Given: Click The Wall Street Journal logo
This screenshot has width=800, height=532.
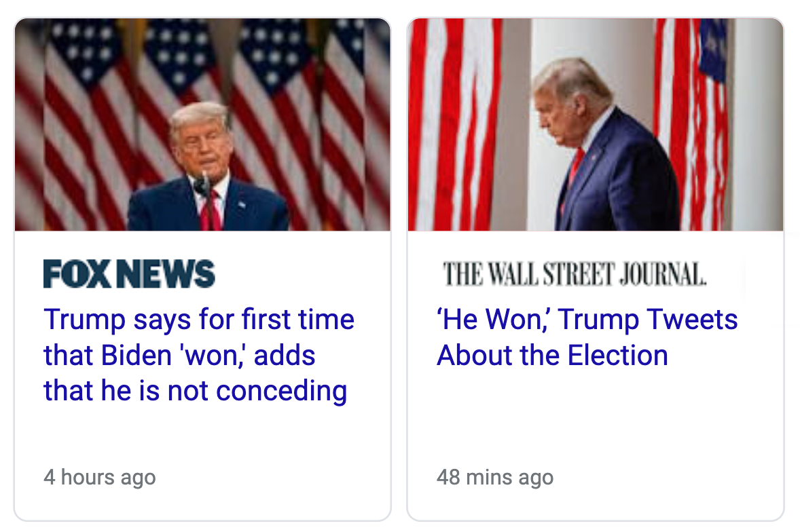Looking at the screenshot, I should tap(575, 273).
